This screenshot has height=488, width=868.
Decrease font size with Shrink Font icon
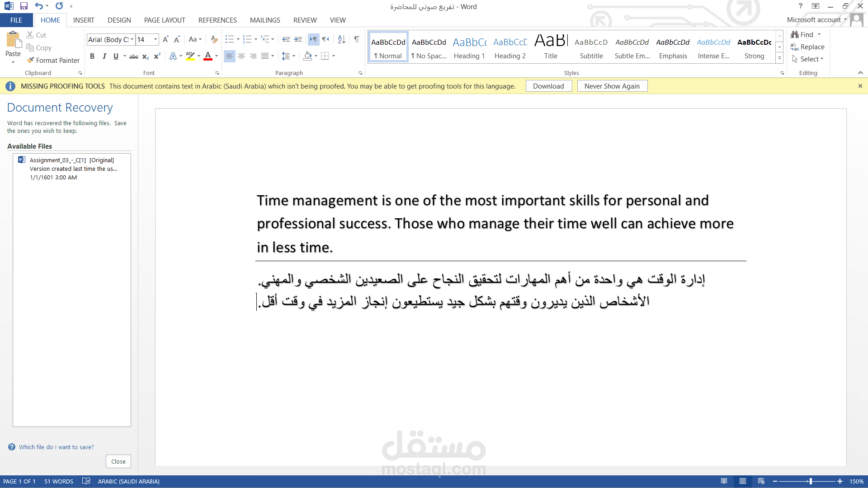[x=177, y=39]
